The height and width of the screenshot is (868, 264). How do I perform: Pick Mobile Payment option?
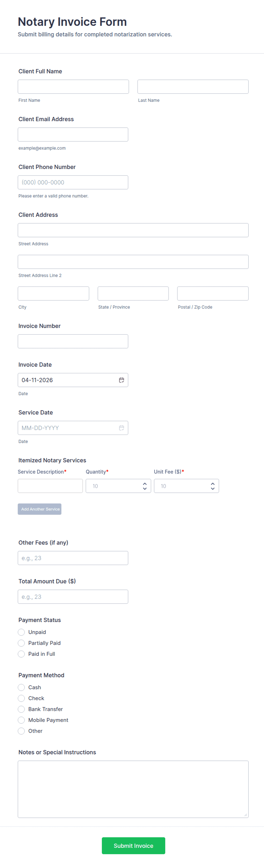[x=21, y=720]
